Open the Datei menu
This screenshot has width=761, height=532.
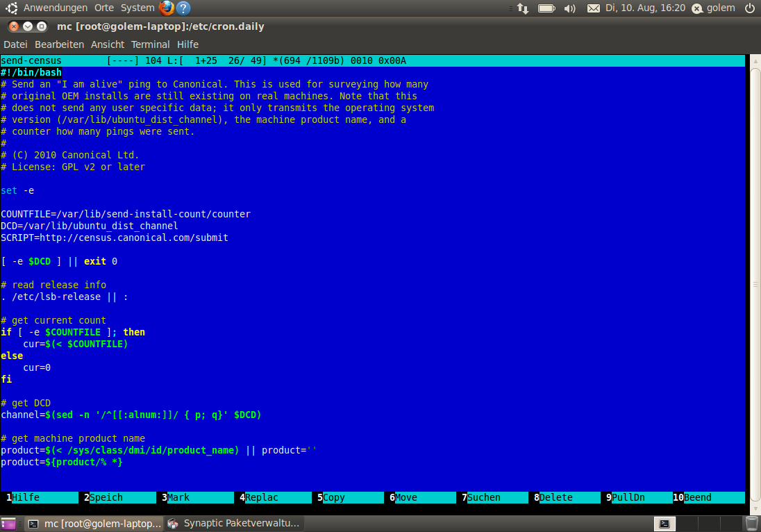click(15, 44)
